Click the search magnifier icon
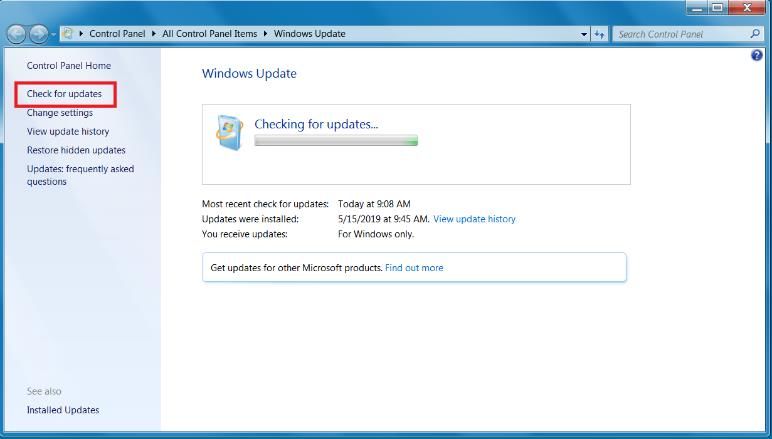 [755, 33]
